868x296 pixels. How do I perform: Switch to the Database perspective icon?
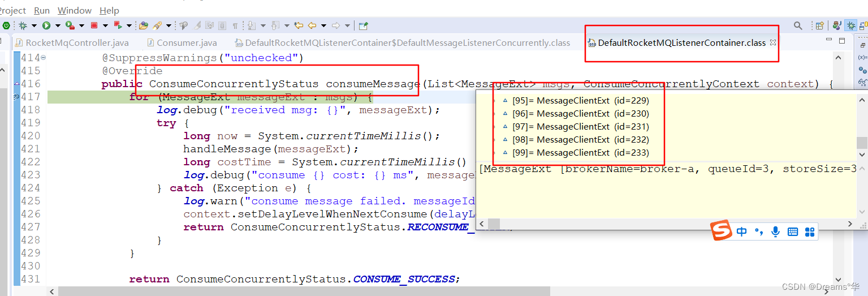click(863, 25)
